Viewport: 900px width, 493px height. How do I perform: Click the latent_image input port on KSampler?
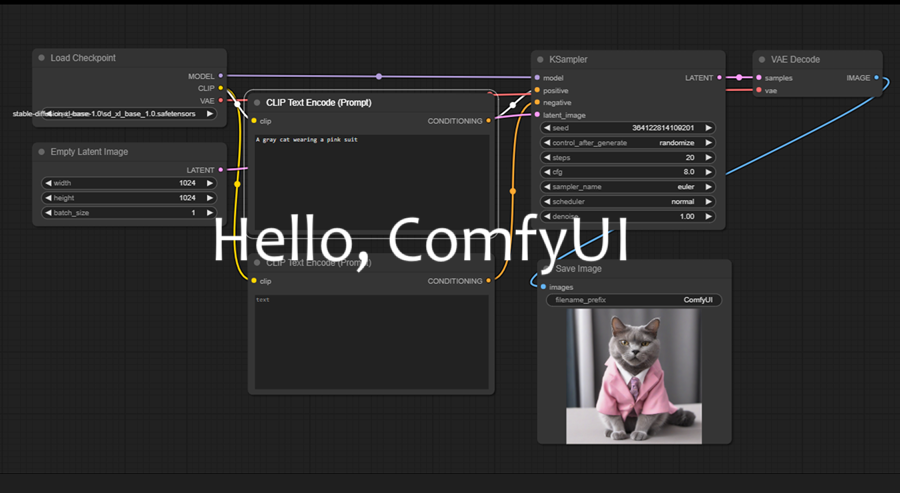click(537, 115)
